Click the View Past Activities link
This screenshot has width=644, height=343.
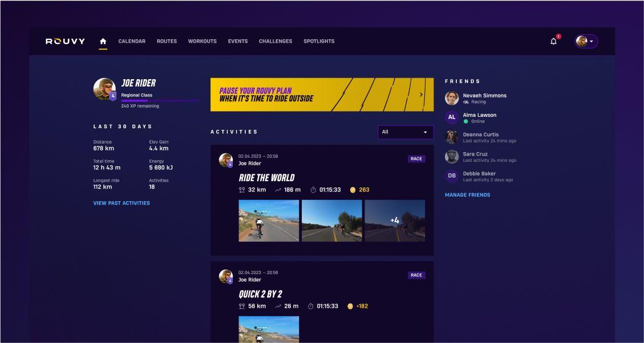click(x=121, y=203)
